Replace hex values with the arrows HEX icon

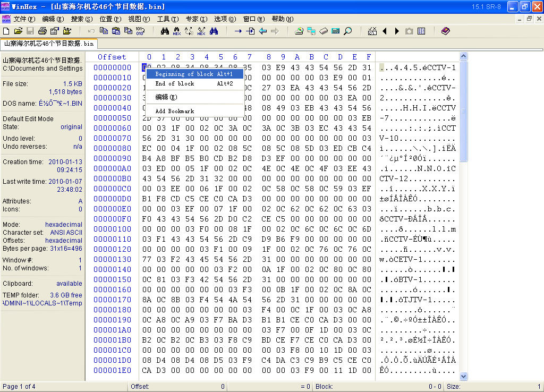click(201, 31)
